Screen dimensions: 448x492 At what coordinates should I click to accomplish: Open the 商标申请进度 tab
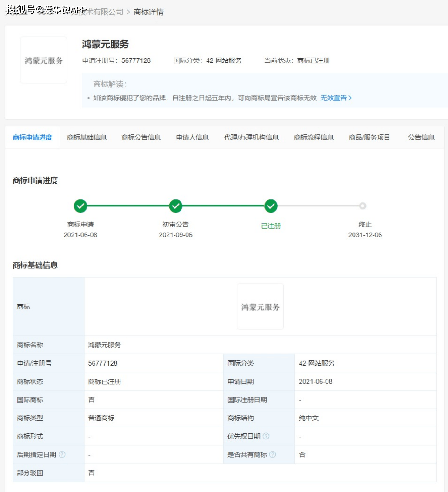point(33,138)
